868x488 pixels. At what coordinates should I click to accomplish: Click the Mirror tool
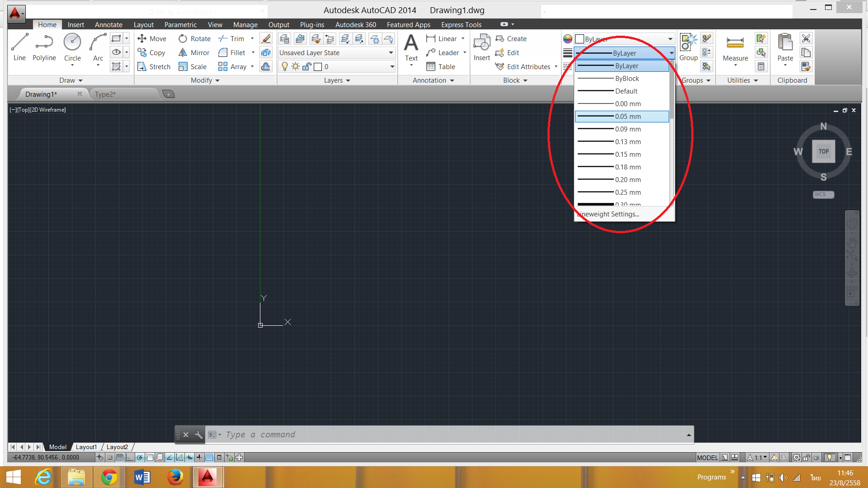click(194, 53)
